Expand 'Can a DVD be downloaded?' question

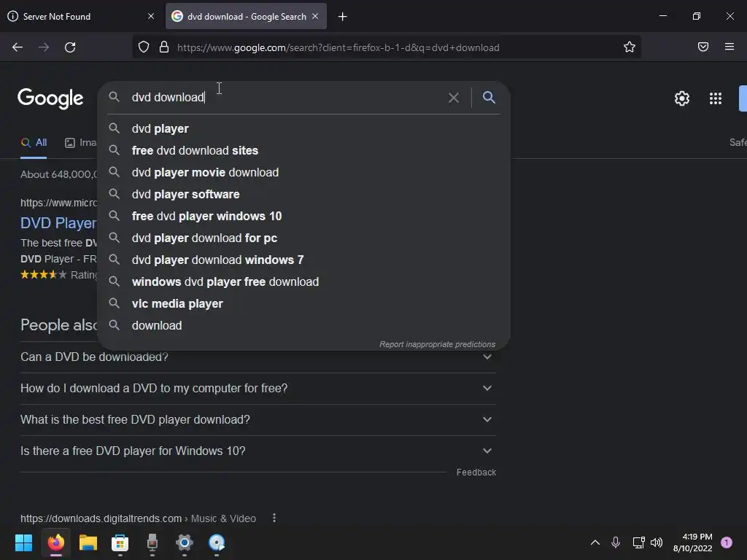click(258, 357)
